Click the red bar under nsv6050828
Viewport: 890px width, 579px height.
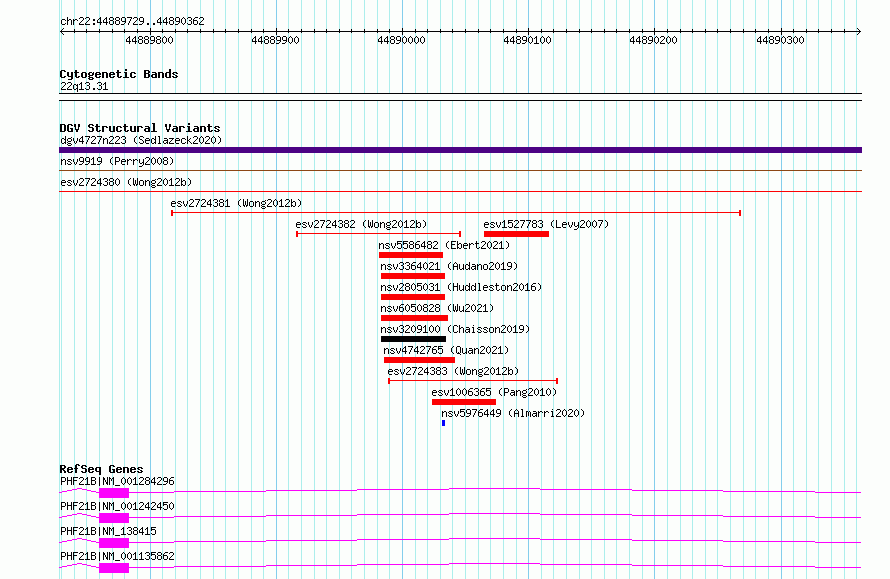click(x=414, y=318)
